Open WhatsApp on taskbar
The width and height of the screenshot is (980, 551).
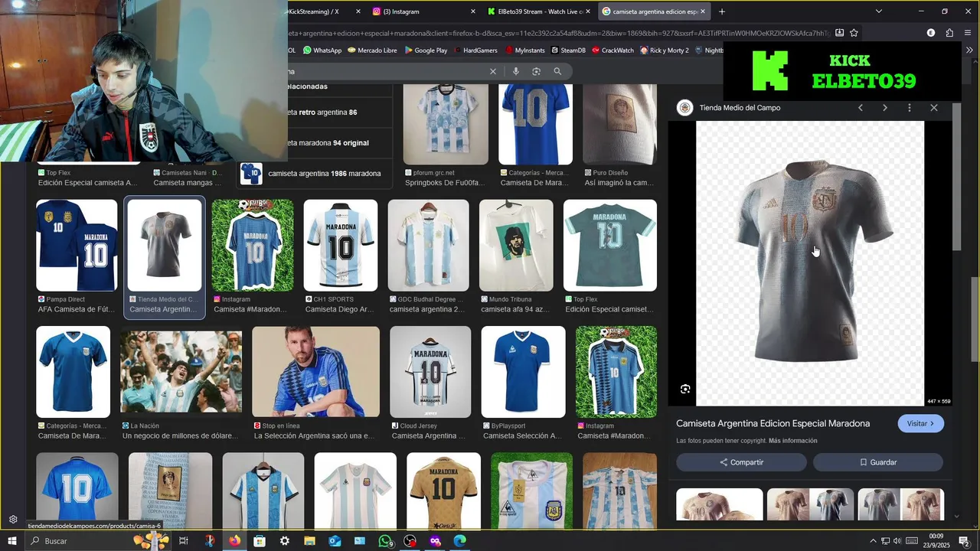coord(385,541)
